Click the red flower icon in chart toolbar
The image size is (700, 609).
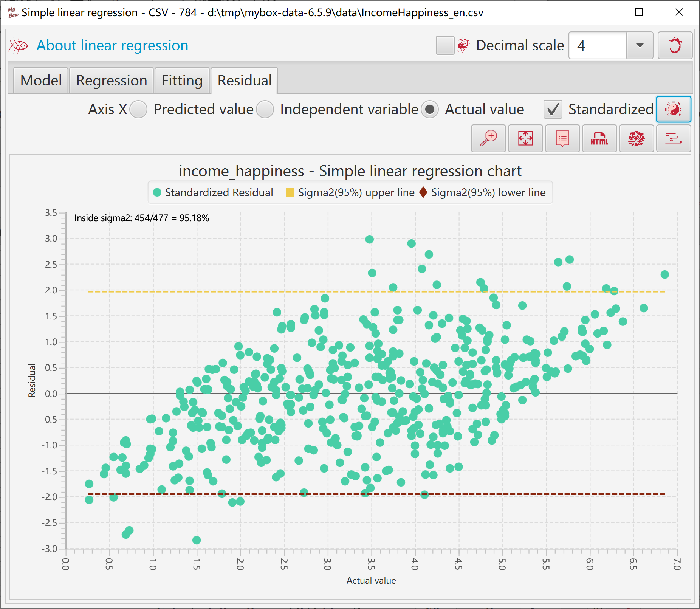click(637, 138)
